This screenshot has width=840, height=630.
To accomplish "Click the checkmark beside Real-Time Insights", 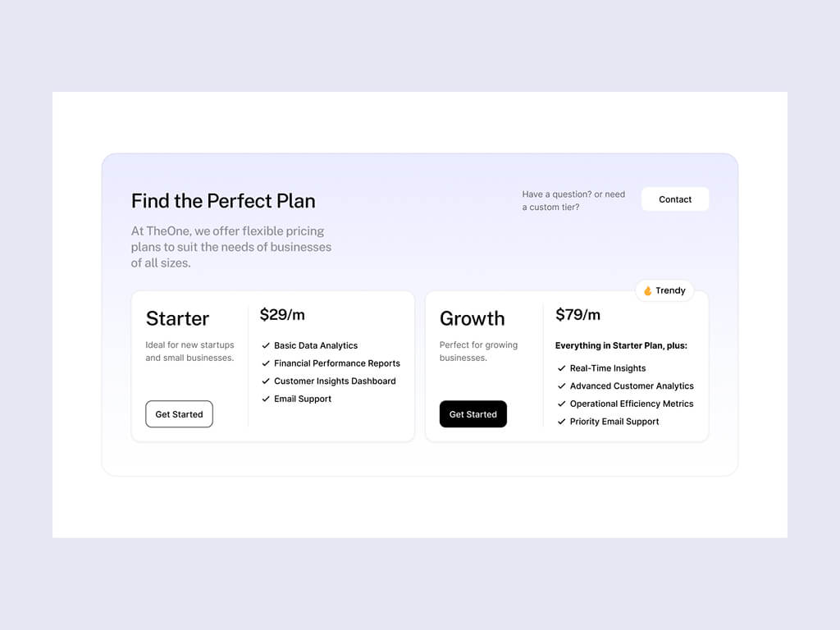I will pos(561,368).
